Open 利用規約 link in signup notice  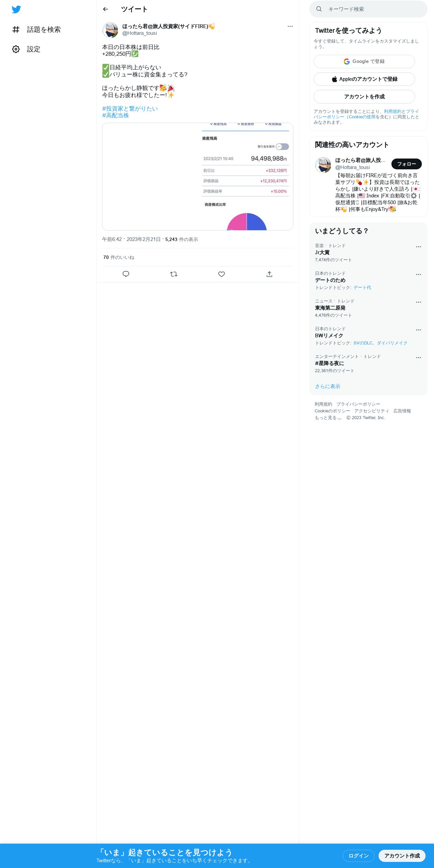click(392, 112)
